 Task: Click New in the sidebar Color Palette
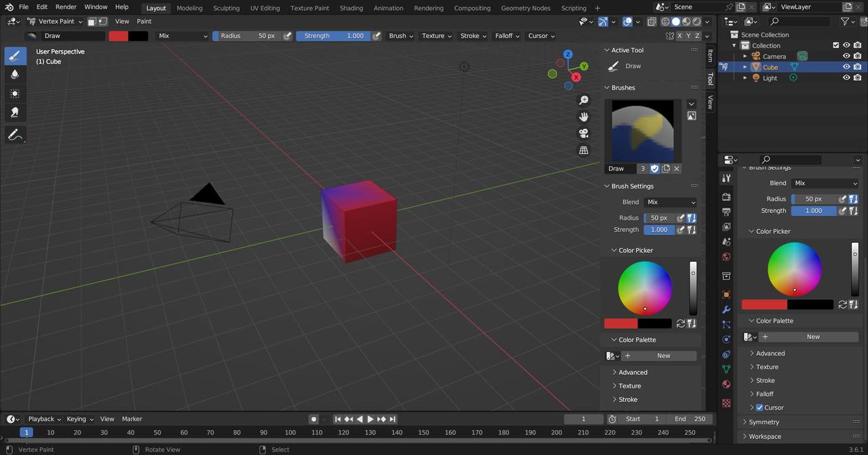[663, 356]
